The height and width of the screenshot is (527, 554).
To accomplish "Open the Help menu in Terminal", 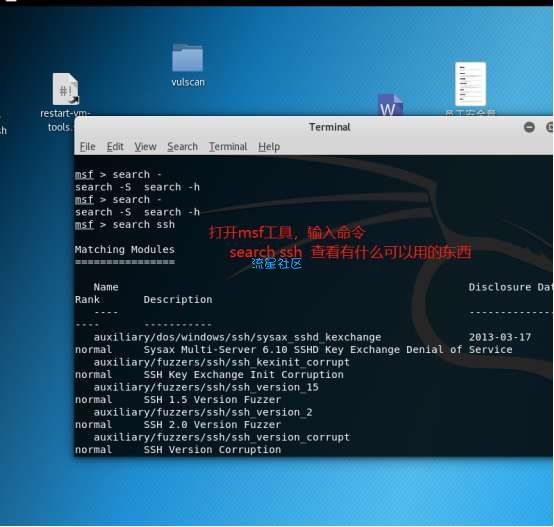I will [x=269, y=146].
